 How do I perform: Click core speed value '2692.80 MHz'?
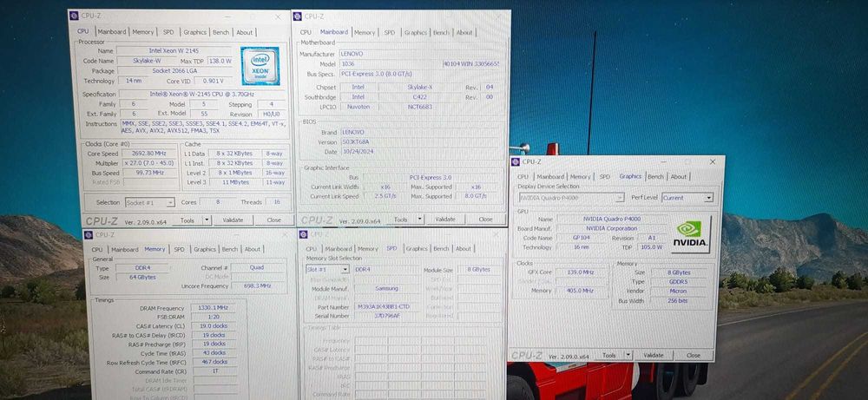148,154
